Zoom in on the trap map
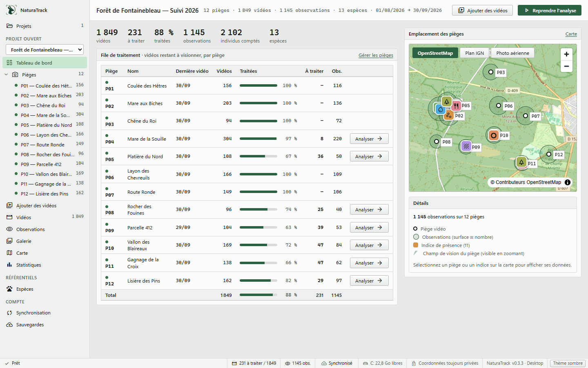 [566, 54]
